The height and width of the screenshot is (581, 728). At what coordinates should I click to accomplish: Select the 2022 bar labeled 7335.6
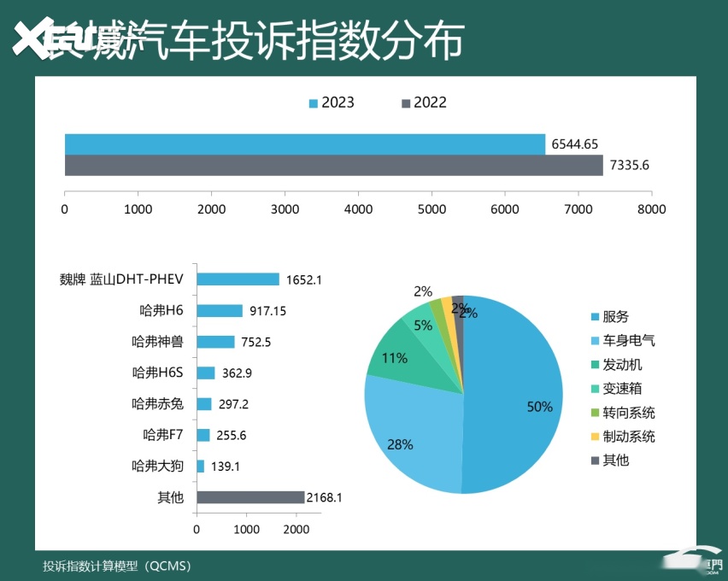[x=333, y=165]
